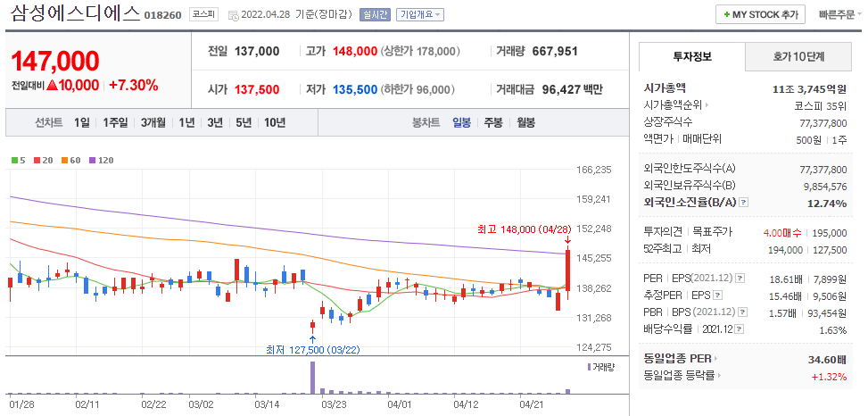Click the 최고 148,000 (04/28) chart marker
The width and height of the screenshot is (868, 416).
pyautogui.click(x=524, y=229)
